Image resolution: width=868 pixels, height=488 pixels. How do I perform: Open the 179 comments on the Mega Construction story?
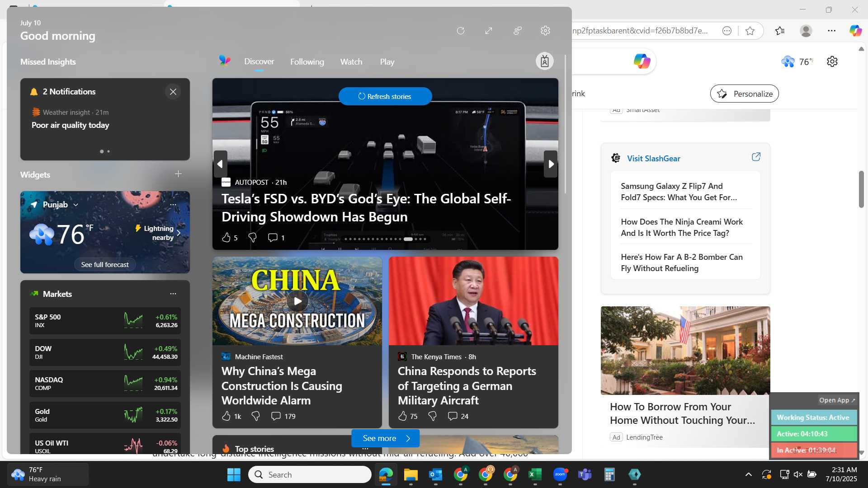coord(283,416)
